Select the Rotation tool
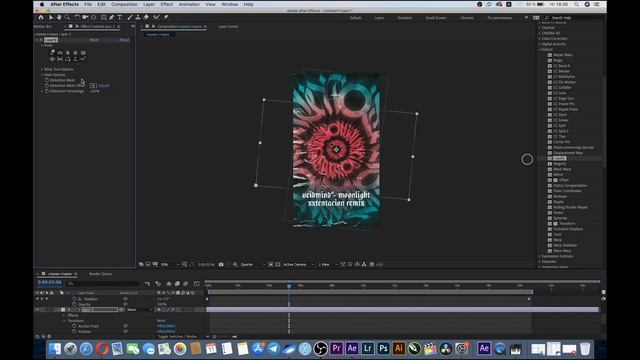Image resolution: width=640 pixels, height=360 pixels. click(x=77, y=18)
